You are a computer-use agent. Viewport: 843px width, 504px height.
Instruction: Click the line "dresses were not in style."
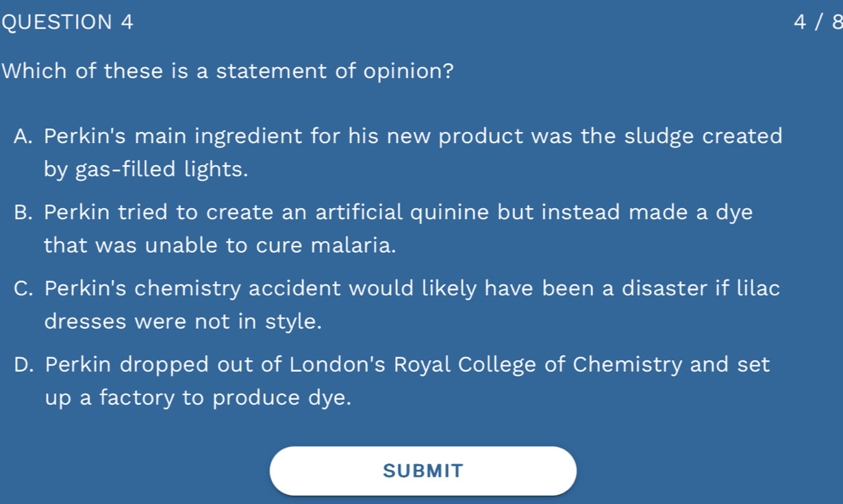183,321
